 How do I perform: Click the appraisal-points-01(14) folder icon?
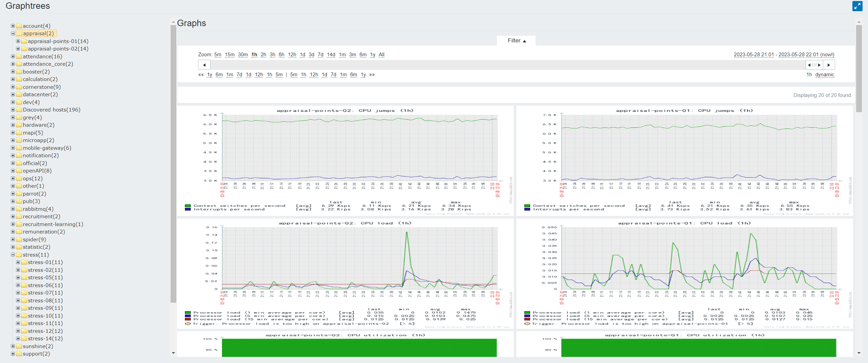[x=24, y=41]
